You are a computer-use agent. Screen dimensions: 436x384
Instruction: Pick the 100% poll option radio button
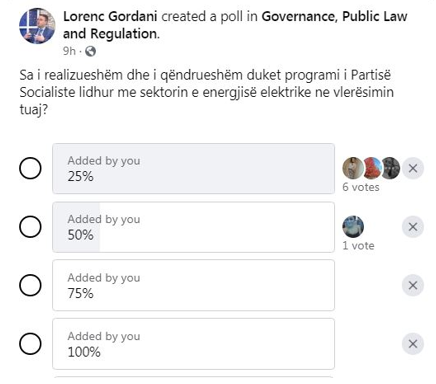click(30, 344)
